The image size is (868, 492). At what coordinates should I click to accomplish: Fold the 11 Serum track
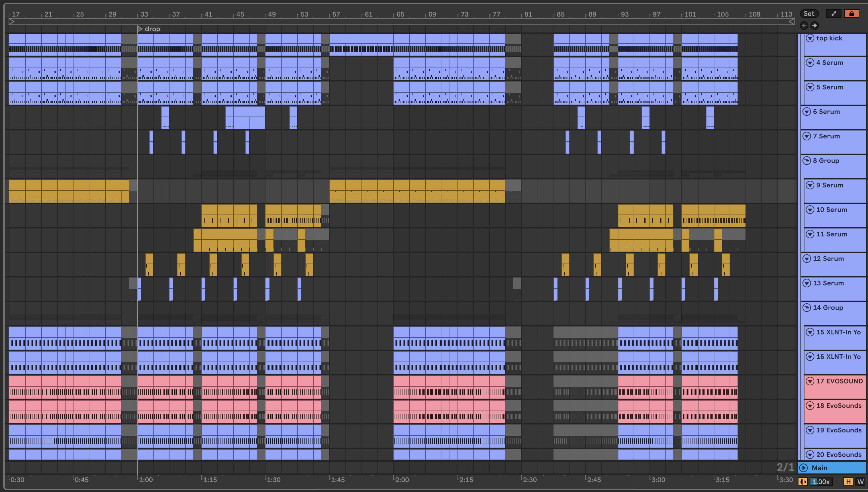pyautogui.click(x=810, y=234)
